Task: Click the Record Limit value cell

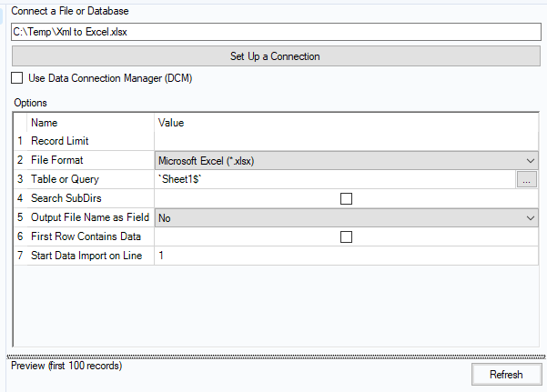Action: [346, 141]
